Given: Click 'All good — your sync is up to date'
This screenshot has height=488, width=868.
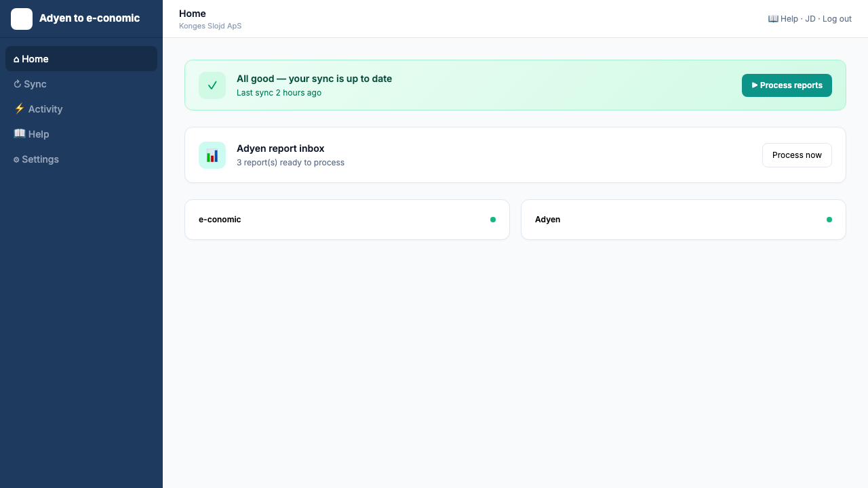Looking at the screenshot, I should pos(314,79).
